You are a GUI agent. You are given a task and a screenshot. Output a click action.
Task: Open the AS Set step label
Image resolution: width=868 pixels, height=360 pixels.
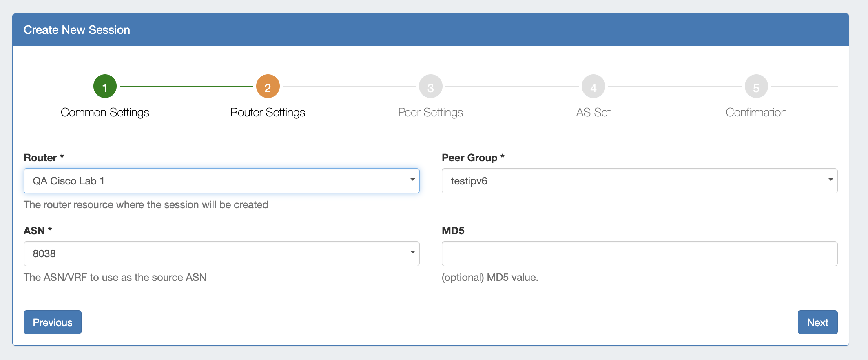click(x=593, y=112)
